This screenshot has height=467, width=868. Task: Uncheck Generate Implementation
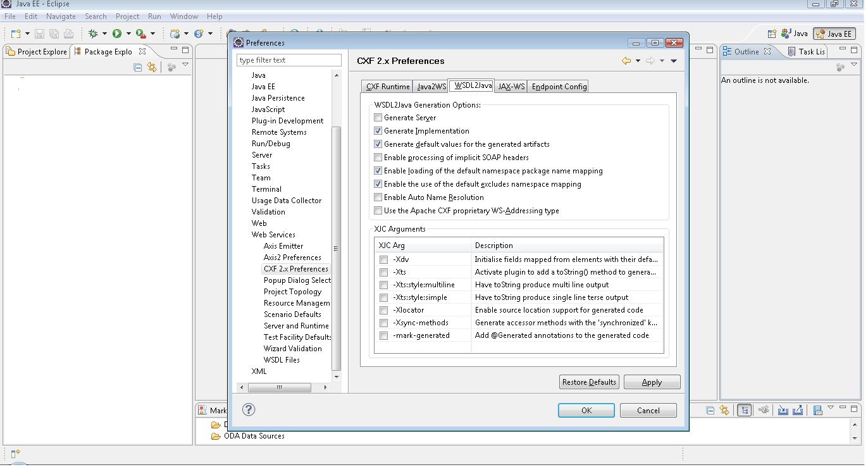tap(378, 131)
